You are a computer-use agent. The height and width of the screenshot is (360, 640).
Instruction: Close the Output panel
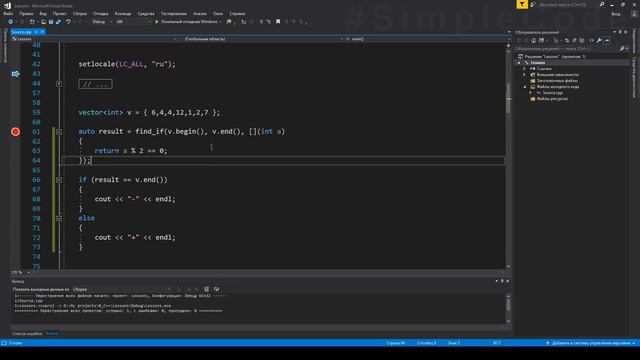pyautogui.click(x=508, y=281)
